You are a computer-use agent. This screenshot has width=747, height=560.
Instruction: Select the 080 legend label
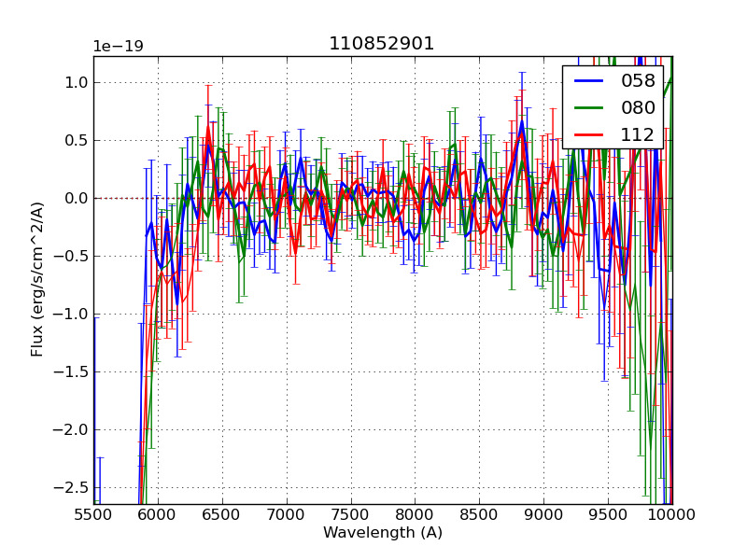[x=638, y=108]
